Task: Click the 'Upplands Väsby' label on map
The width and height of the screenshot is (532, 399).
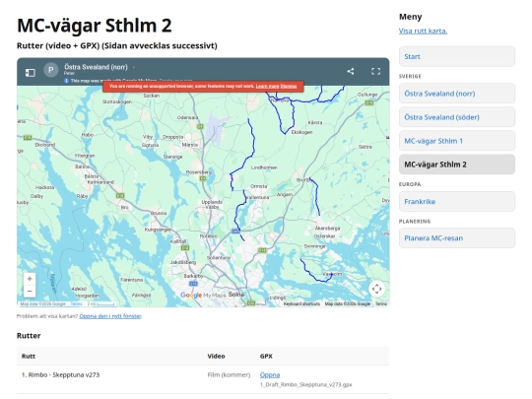Action: pyautogui.click(x=212, y=204)
